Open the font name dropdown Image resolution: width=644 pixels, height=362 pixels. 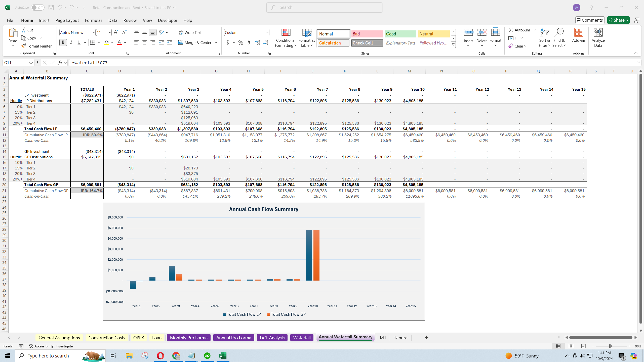click(x=94, y=32)
